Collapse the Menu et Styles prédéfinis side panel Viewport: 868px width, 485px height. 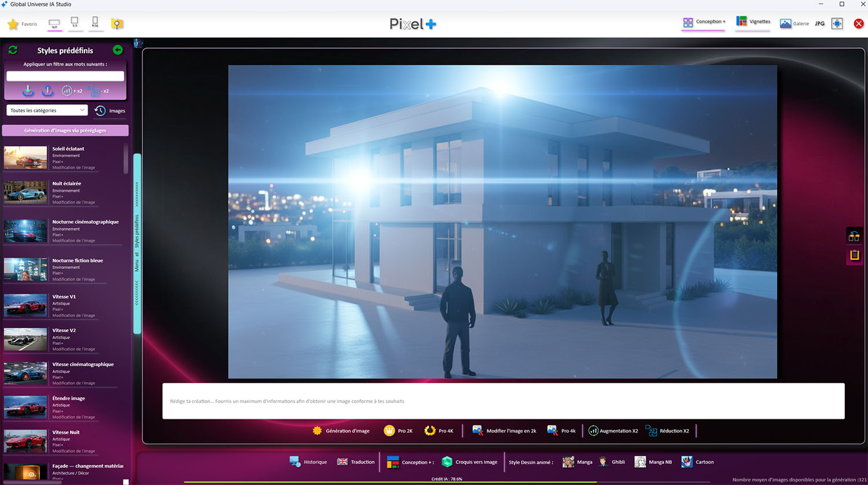(x=137, y=243)
